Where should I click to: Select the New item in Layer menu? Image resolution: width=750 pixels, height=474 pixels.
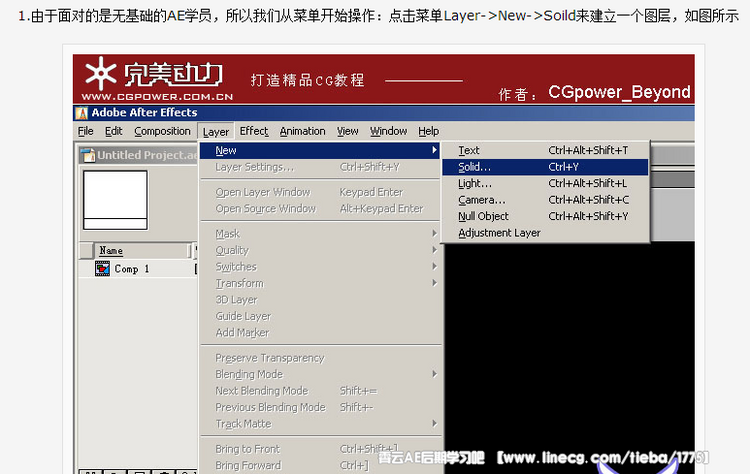coord(320,150)
